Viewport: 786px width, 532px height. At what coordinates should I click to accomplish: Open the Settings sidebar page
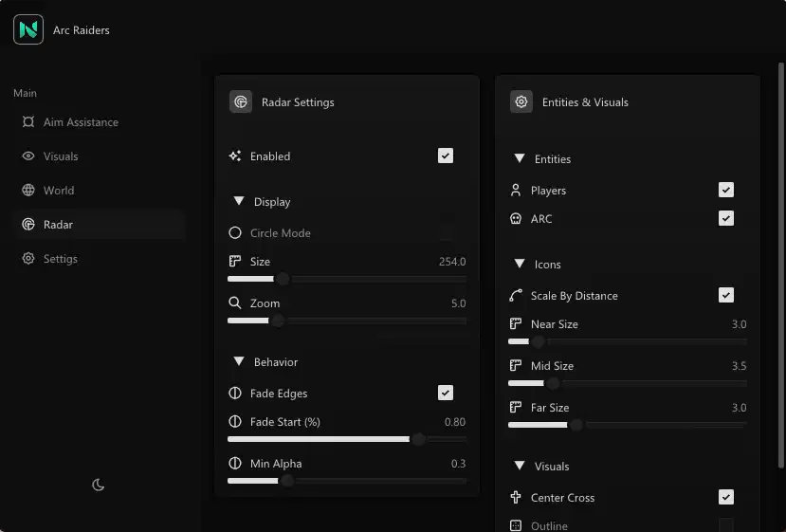point(61,259)
